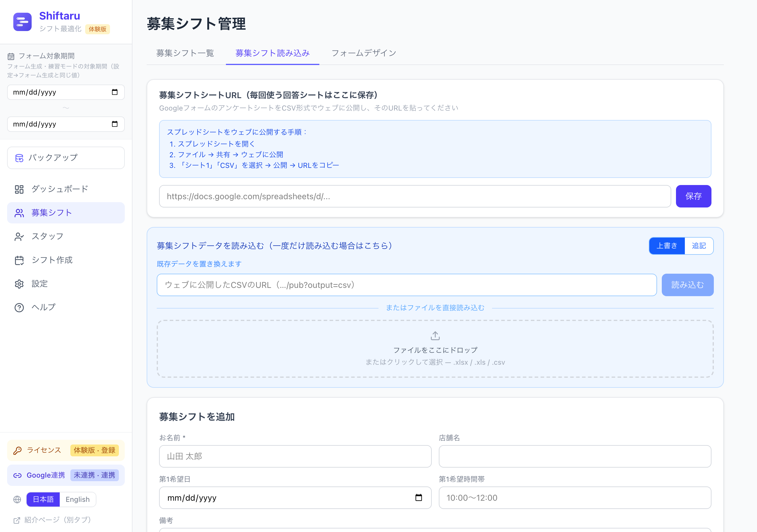Click the シフト作成 calendar icon

(x=19, y=260)
